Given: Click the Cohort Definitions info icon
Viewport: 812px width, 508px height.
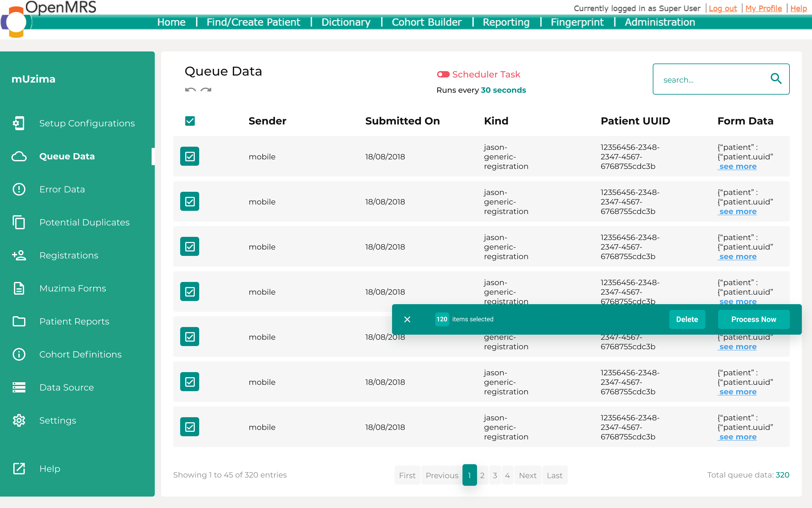Looking at the screenshot, I should tap(19, 354).
